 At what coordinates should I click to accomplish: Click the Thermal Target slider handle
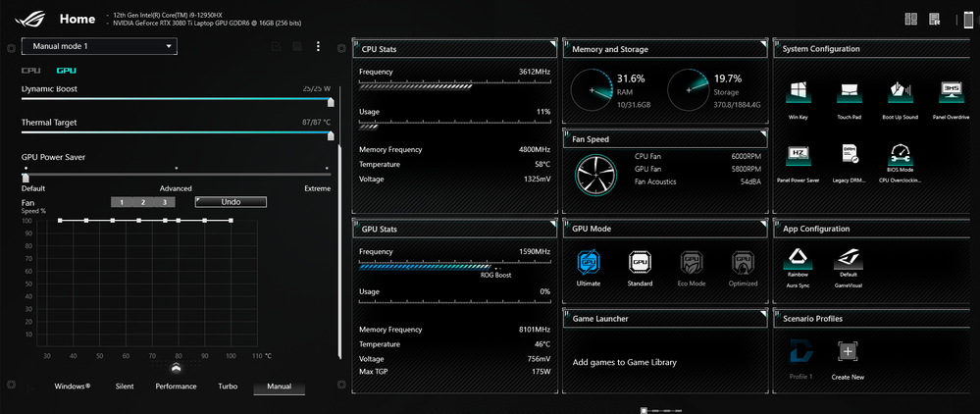[331, 136]
